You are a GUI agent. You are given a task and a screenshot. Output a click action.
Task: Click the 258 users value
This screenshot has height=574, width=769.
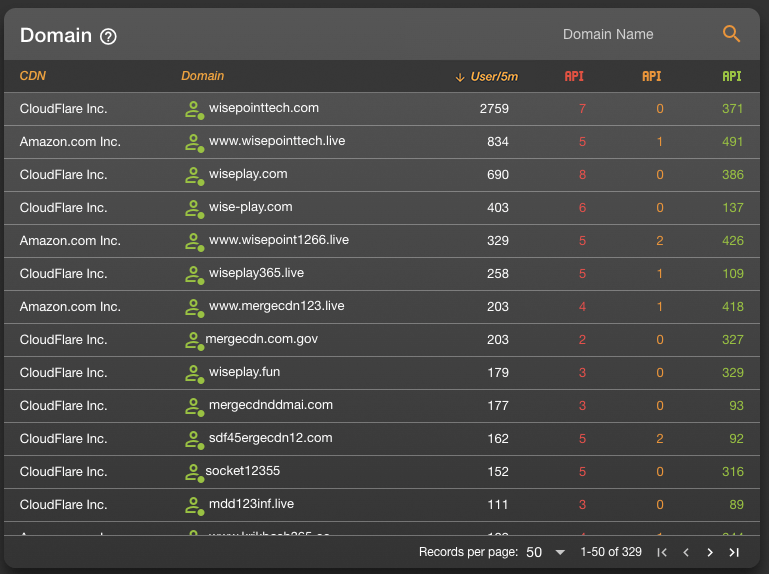498,274
